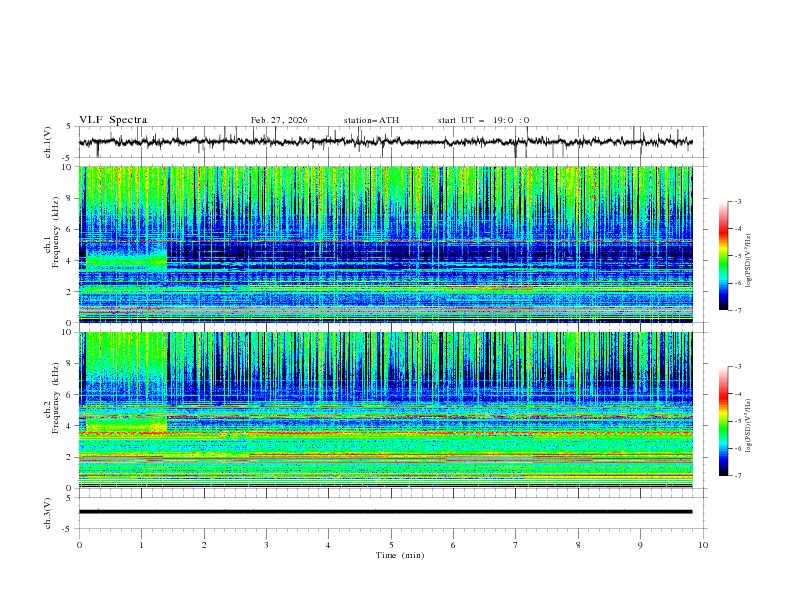Click tick label "10" on the Time axis

[703, 545]
